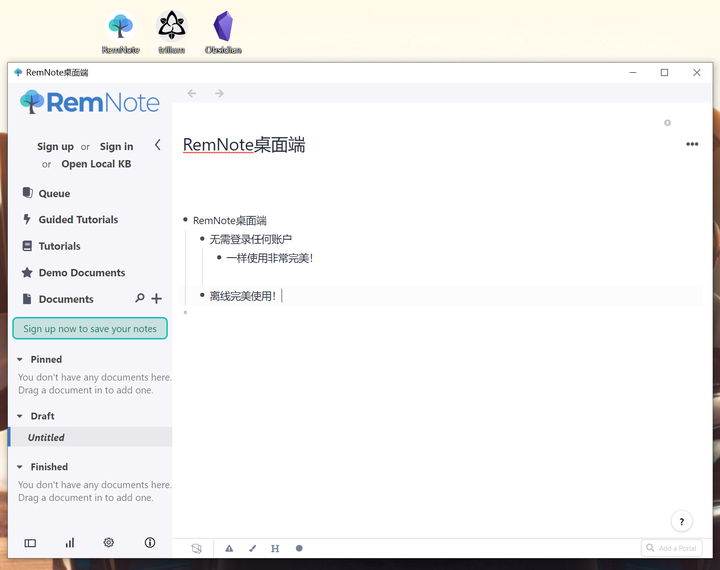This screenshot has width=720, height=570.
Task: Collapse the Finished section arrow
Action: (20, 467)
